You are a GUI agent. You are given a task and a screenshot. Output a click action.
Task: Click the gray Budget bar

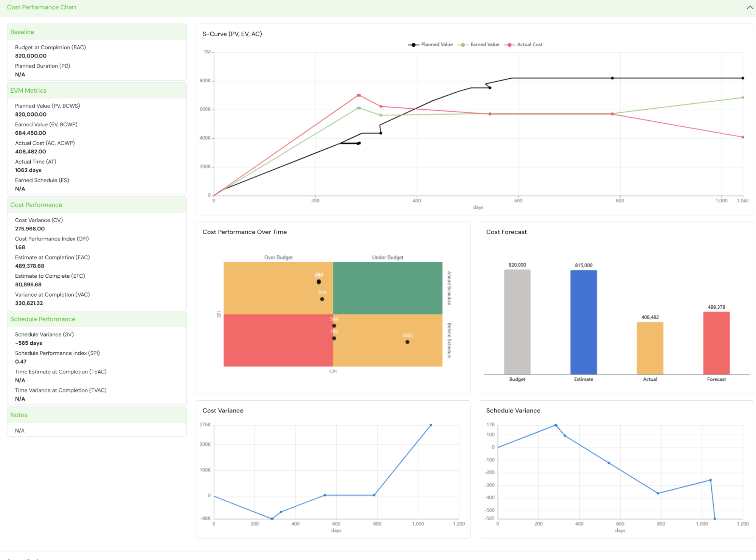click(x=517, y=322)
